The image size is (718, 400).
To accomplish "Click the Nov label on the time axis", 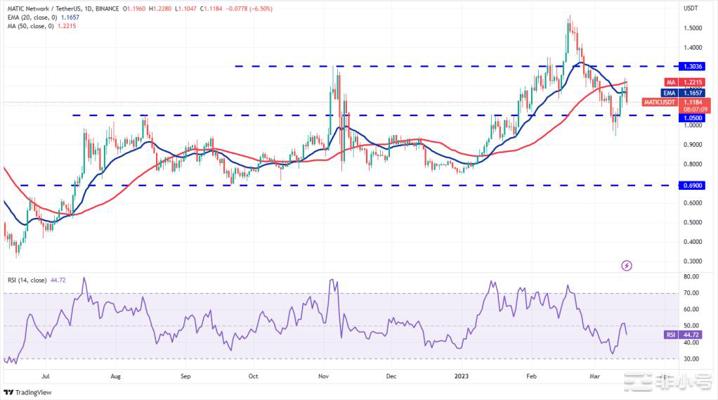I will click(322, 377).
